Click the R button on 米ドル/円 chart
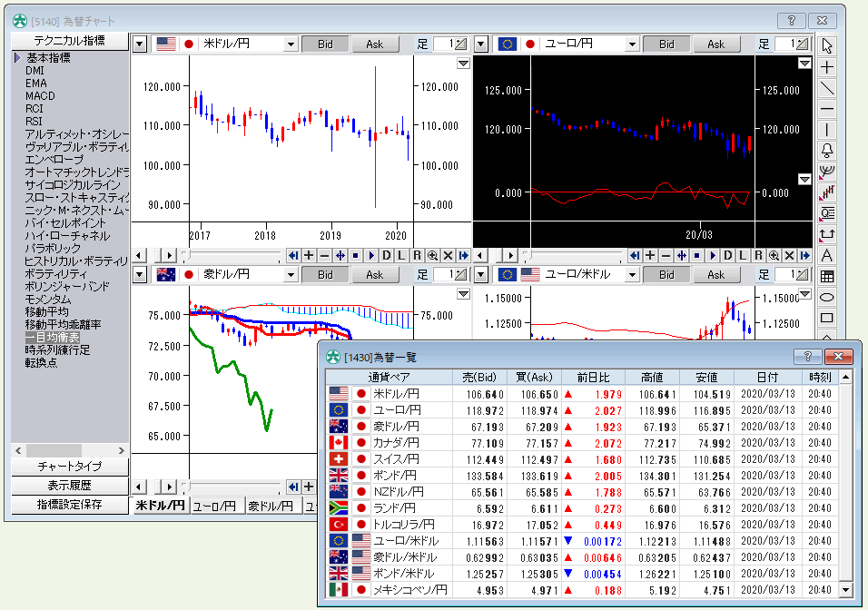 418,255
